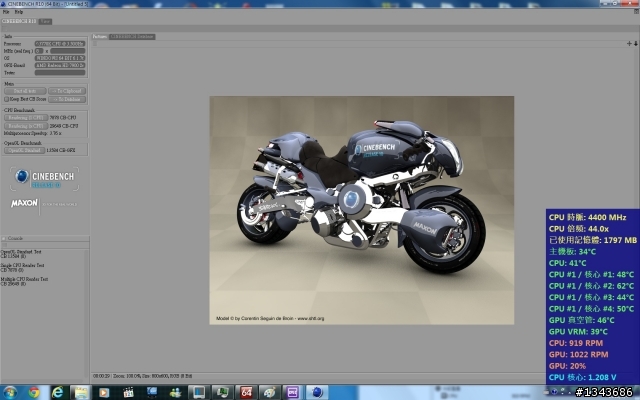Click the rendered motorcycle picture
640x400 pixels.
coord(362,210)
